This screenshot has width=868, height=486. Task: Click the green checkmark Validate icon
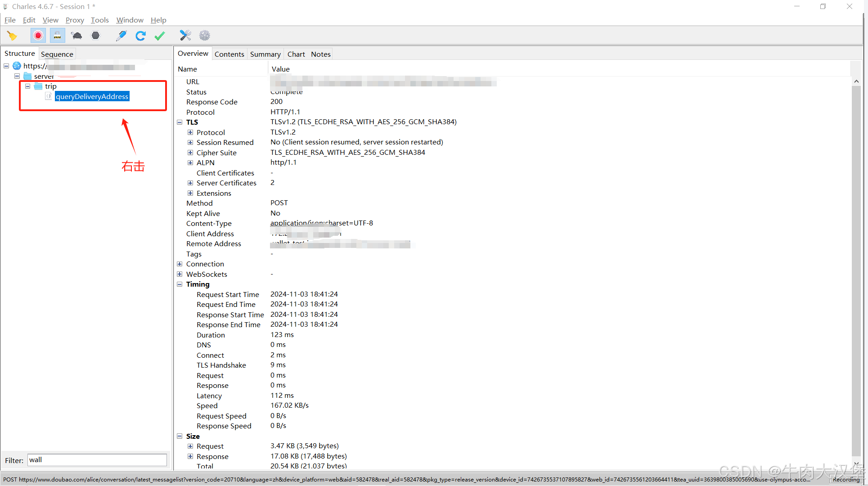[160, 36]
